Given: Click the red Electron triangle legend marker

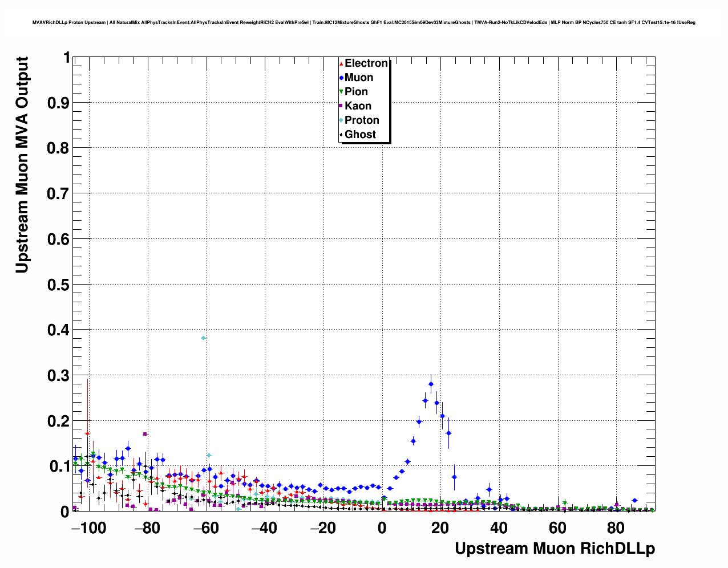Looking at the screenshot, I should click(x=341, y=64).
